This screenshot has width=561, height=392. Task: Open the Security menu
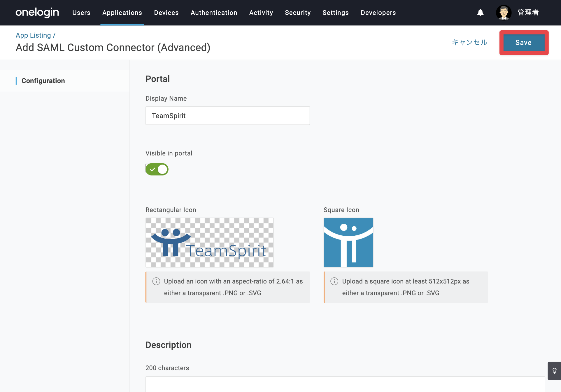(x=298, y=13)
